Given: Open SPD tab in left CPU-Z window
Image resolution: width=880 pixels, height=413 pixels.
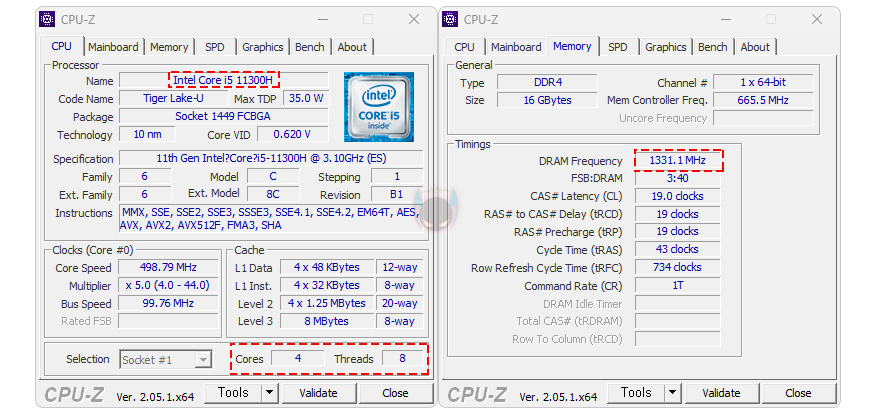Looking at the screenshot, I should 215,47.
